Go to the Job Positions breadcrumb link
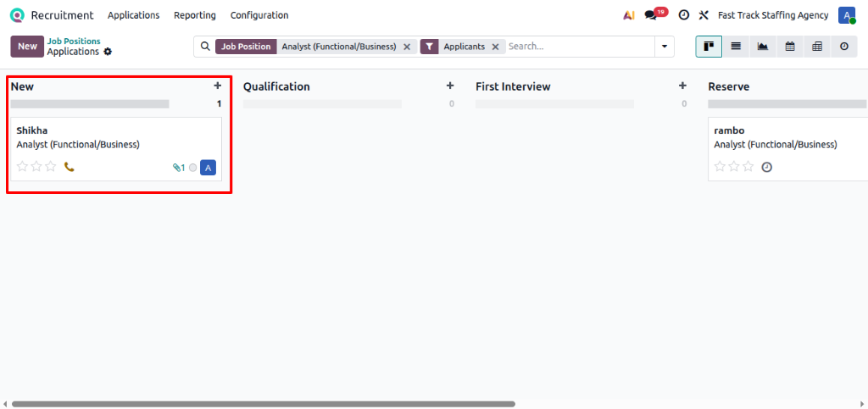The image size is (868, 409). tap(74, 41)
